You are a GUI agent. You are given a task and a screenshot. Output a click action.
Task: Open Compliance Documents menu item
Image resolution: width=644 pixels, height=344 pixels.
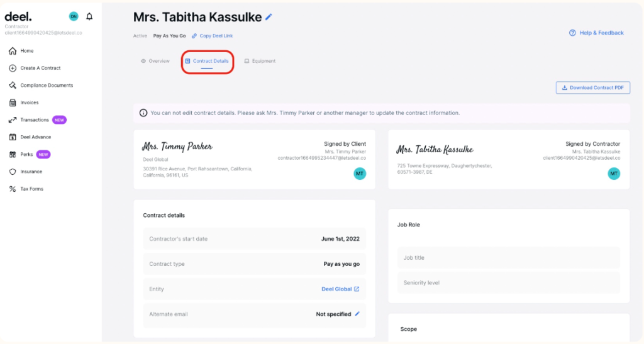point(47,86)
